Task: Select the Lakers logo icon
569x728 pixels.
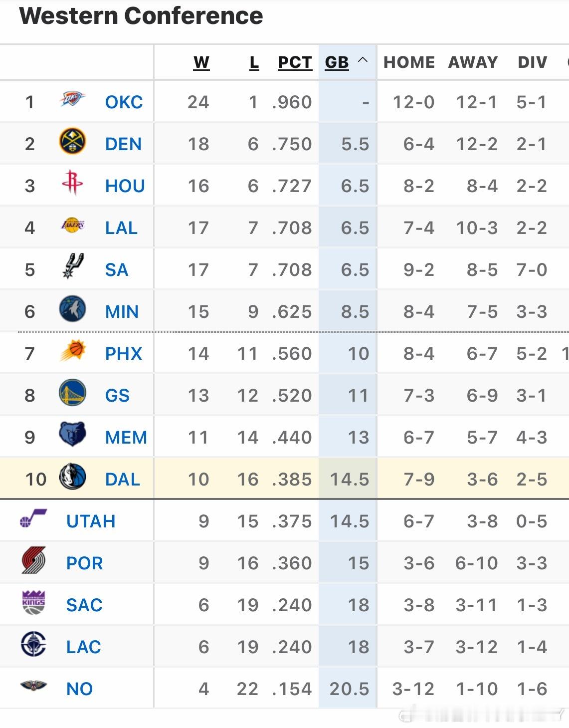Action: [72, 226]
